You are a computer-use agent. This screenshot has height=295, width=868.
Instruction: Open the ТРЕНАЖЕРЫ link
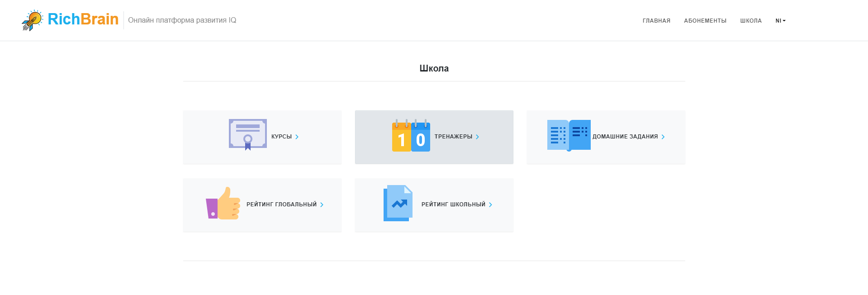[453, 137]
